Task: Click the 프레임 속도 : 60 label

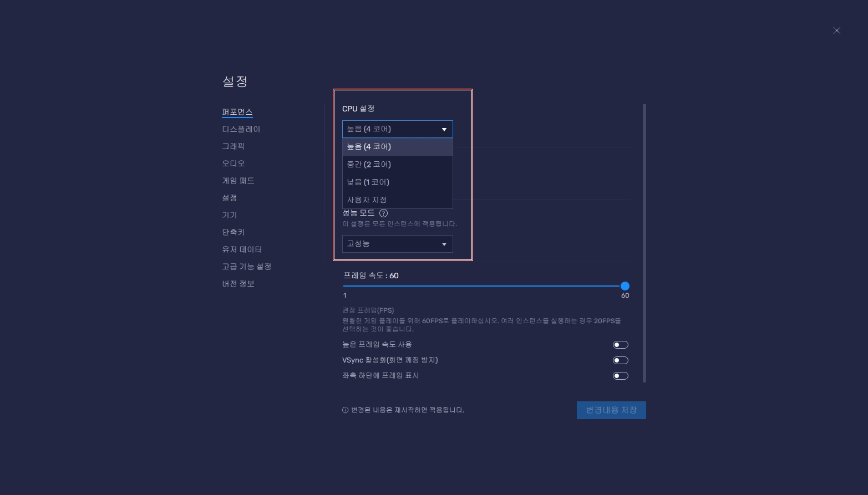Action: tap(371, 275)
